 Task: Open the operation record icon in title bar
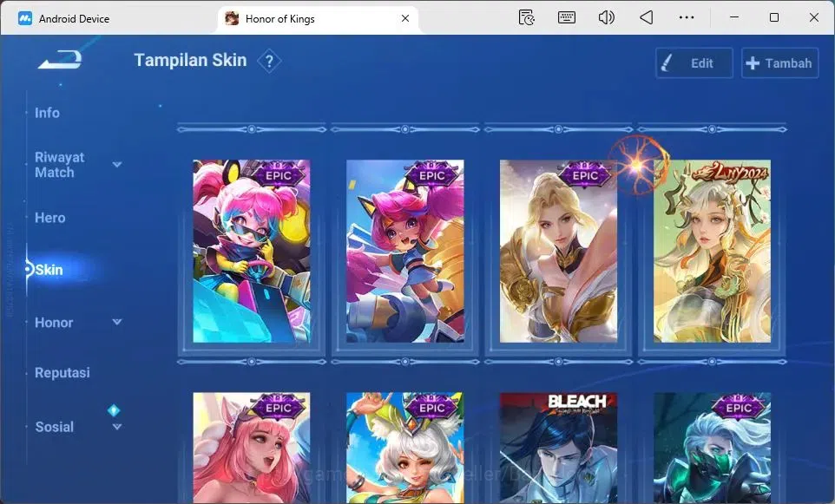[x=526, y=17]
